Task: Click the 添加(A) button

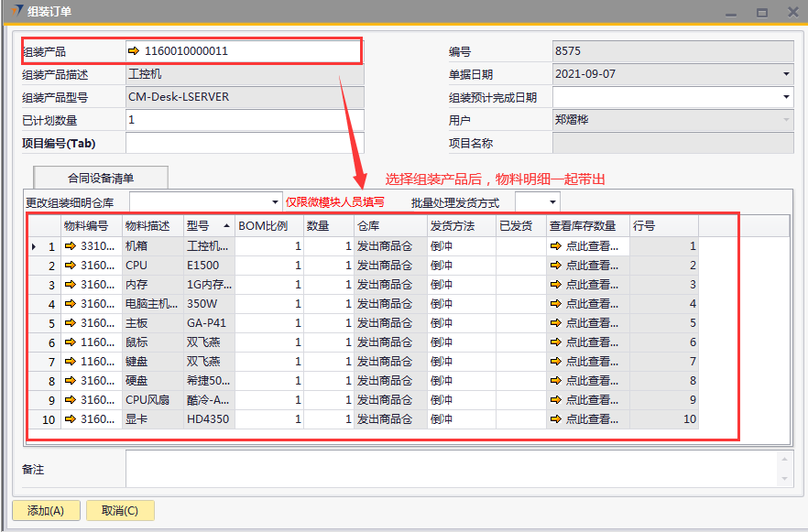Action: click(x=46, y=511)
